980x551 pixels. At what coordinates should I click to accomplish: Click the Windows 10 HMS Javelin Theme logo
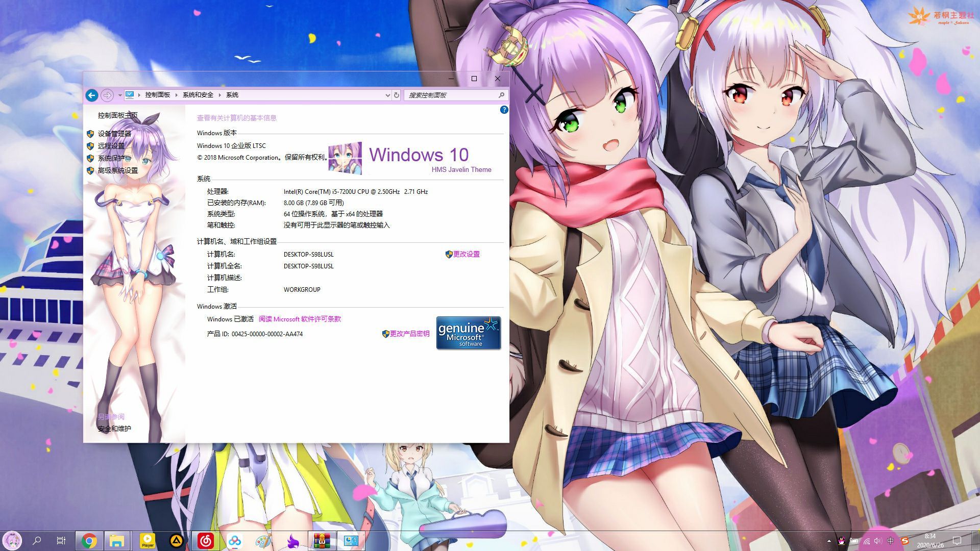(411, 158)
